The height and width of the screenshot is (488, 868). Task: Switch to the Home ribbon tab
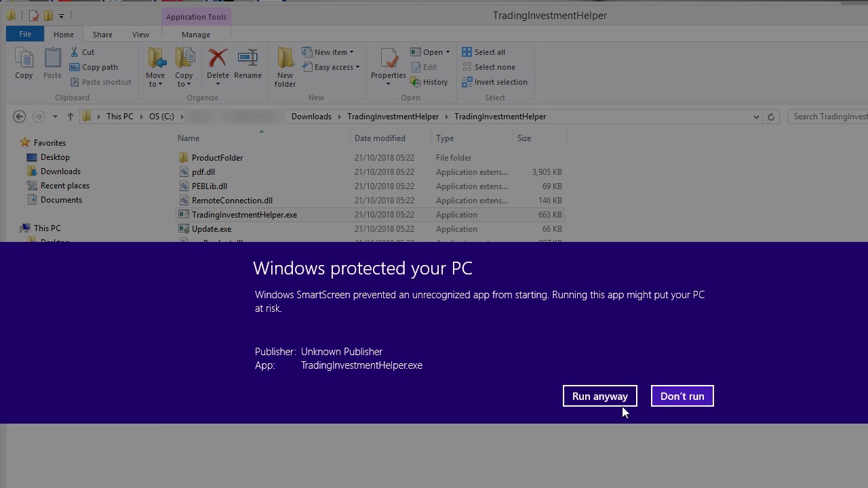64,35
